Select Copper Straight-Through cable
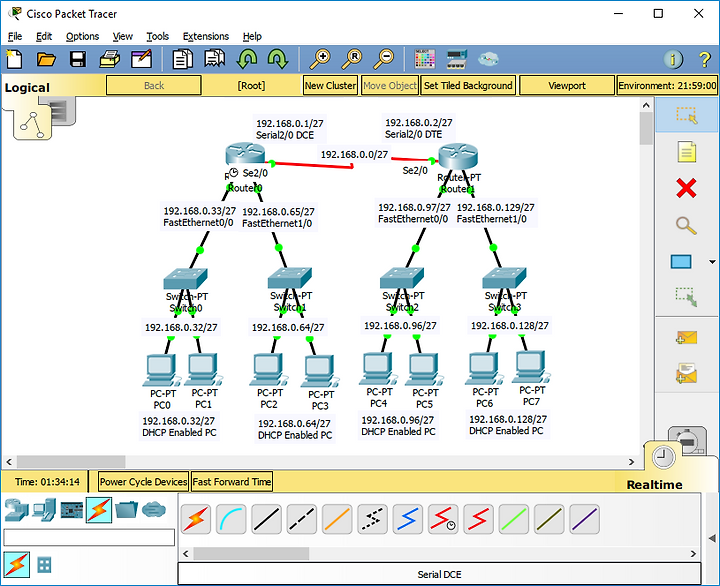Screen dimensions: 720x586 pyautogui.click(x=267, y=519)
